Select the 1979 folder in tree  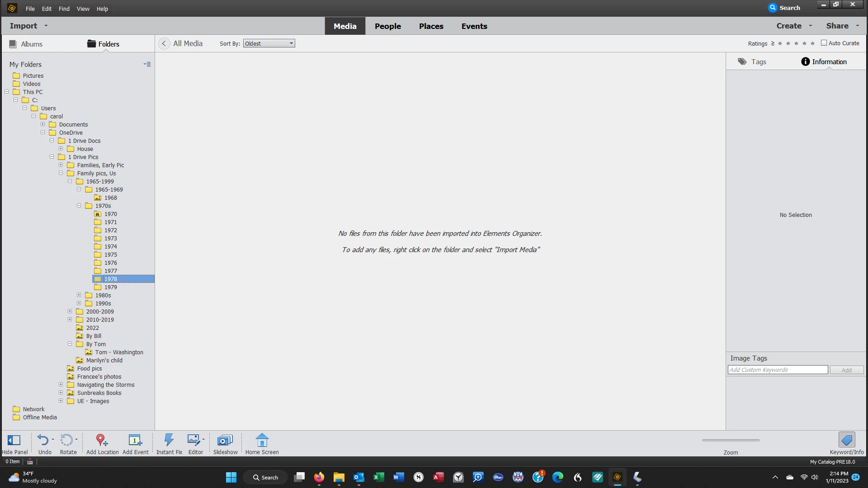(x=110, y=287)
